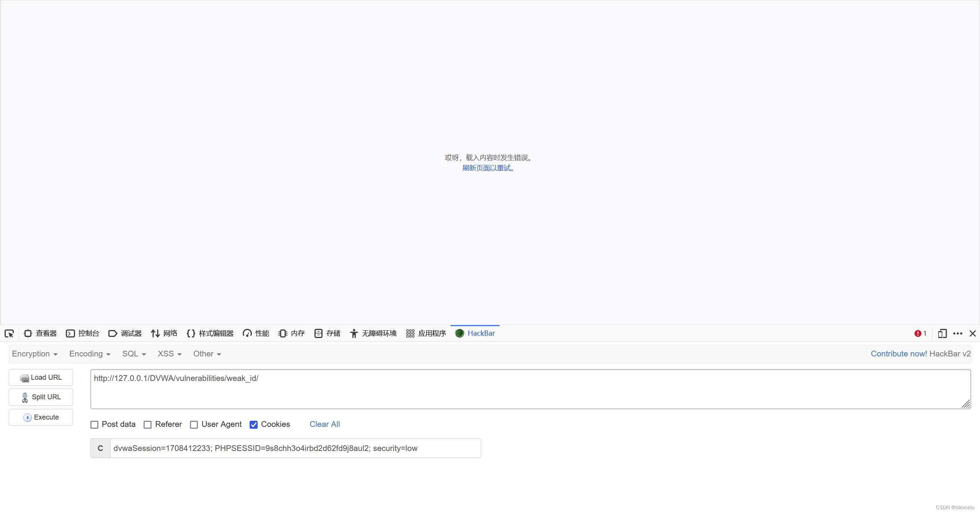Open the 控制台 console panel
980x513 pixels.
[83, 333]
